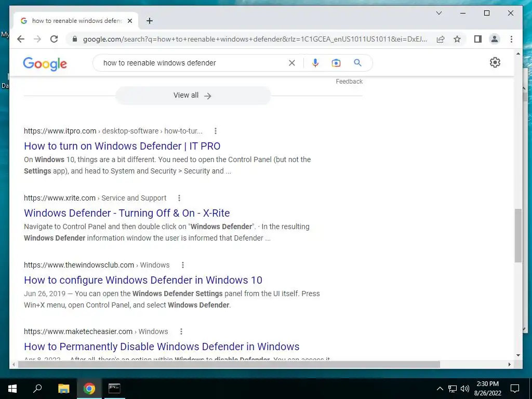The image size is (532, 399).
Task: Open more options for the xrite.com result
Action: 179,198
